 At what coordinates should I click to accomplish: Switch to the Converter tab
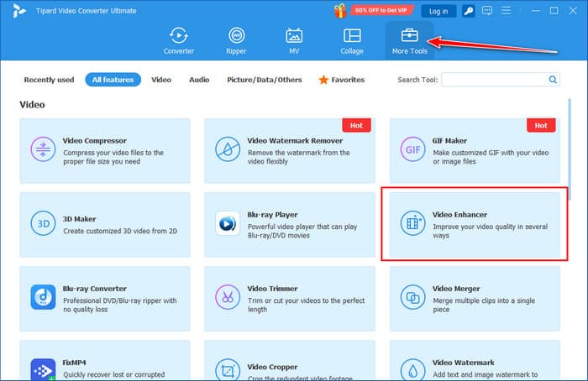tap(179, 40)
